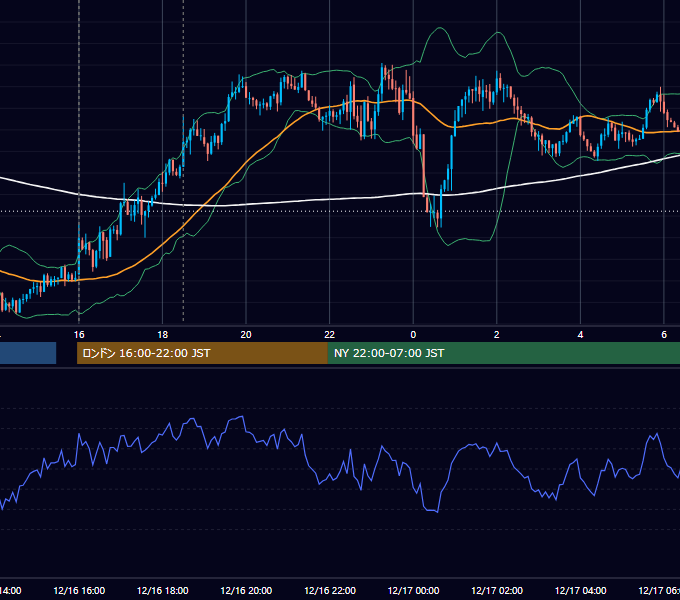Click the blue session bar before London

tap(28, 353)
